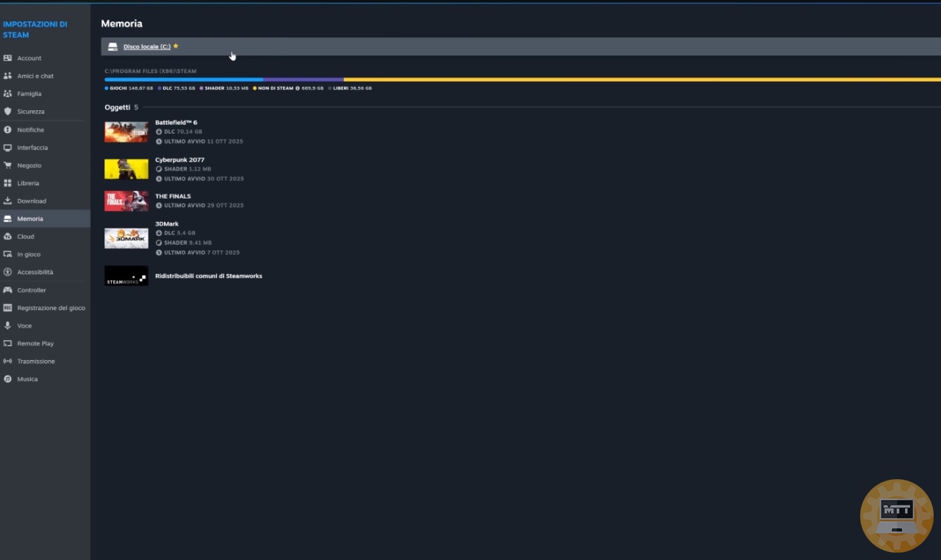Select Ridistribuibili comuni di Steamworks item

pyautogui.click(x=208, y=276)
